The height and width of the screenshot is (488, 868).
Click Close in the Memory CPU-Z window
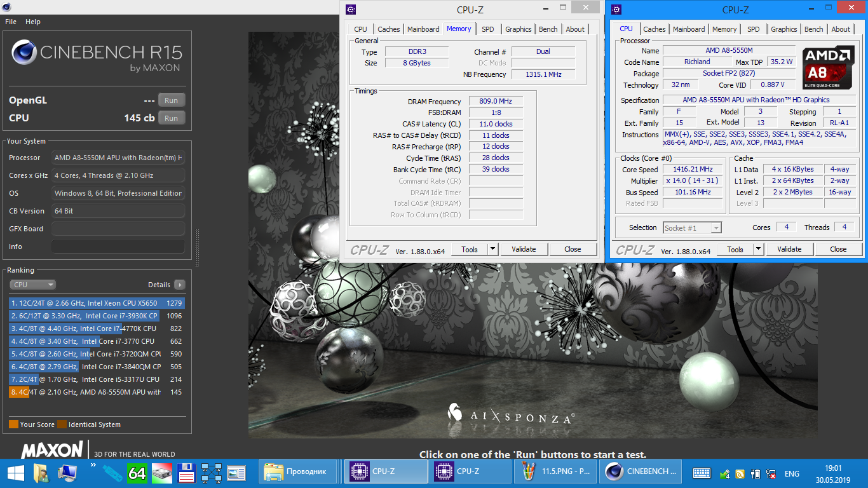point(573,249)
